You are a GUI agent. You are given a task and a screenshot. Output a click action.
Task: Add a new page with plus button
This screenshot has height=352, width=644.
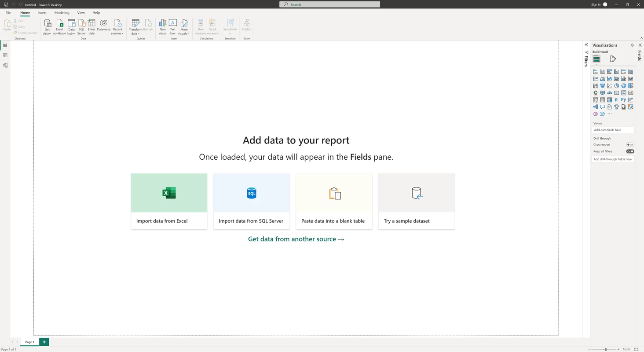tap(44, 342)
